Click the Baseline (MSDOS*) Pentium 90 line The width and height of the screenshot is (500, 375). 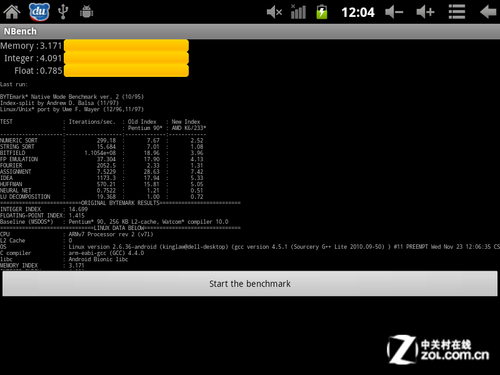click(x=114, y=222)
